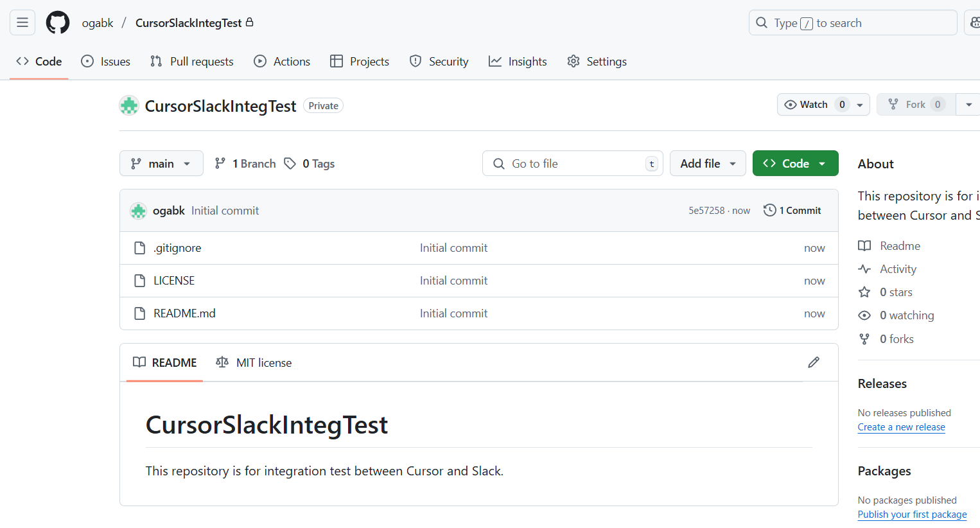Open the Insights graphs
Viewport: 980px width, 528px height.
coord(518,61)
